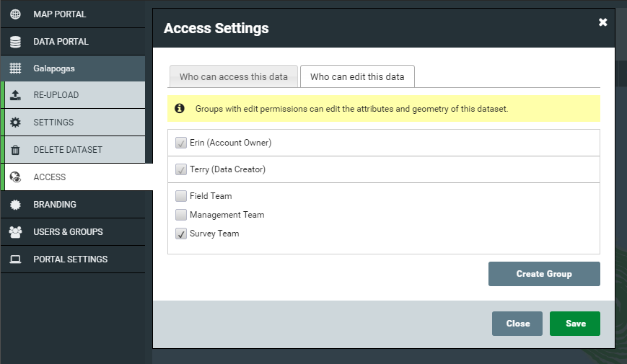The height and width of the screenshot is (364, 627).
Task: Click the Branding badge icon
Action: pyautogui.click(x=15, y=205)
